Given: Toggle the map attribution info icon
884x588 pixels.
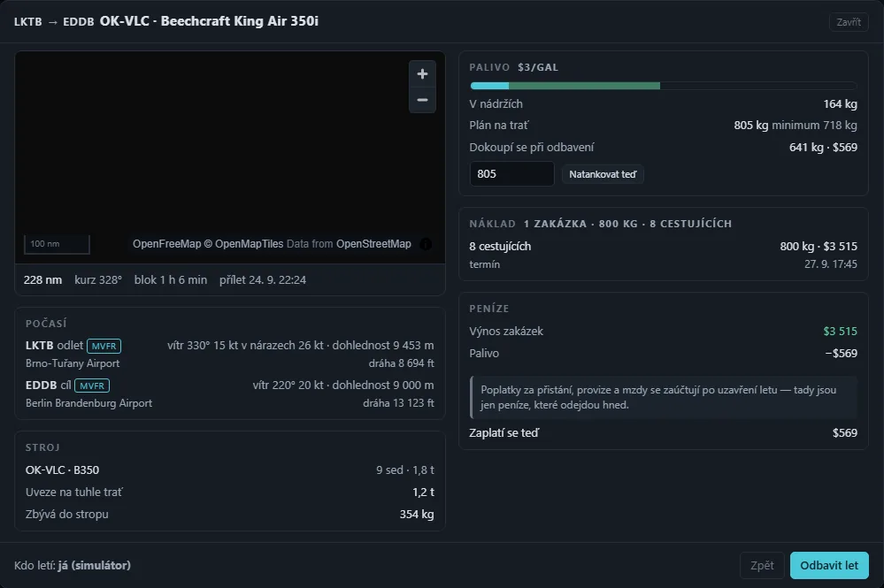Looking at the screenshot, I should coord(427,244).
